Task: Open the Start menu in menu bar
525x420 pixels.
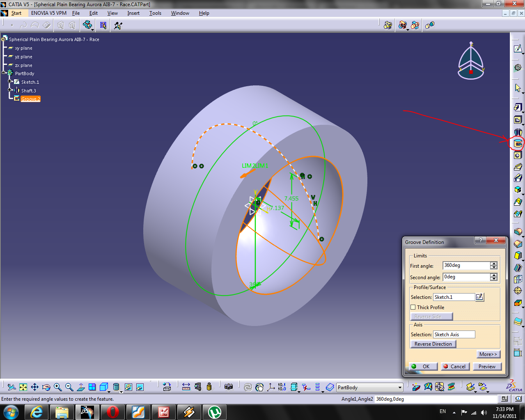Action: 16,13
